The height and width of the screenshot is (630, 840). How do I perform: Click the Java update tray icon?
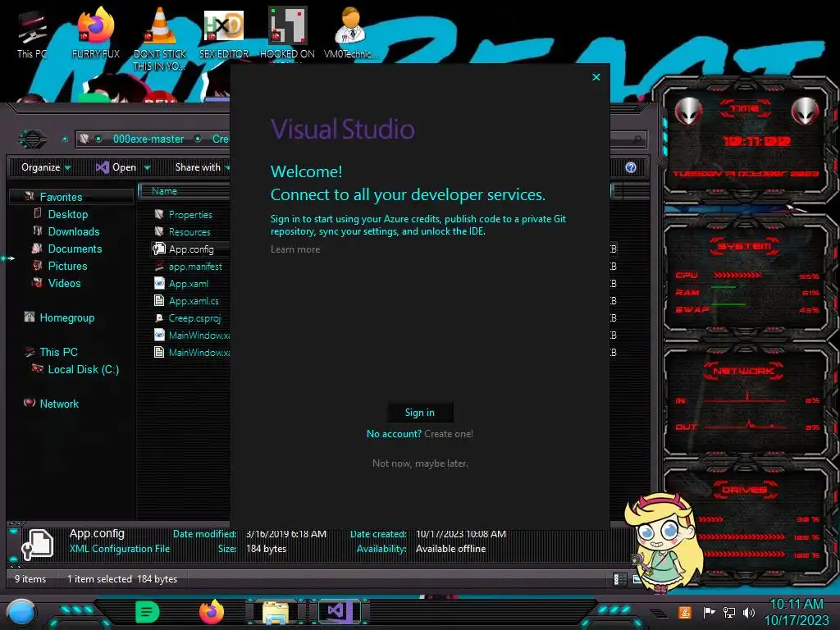[685, 612]
